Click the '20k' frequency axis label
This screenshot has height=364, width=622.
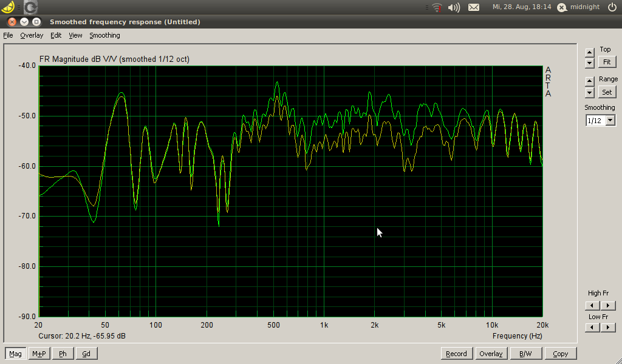click(542, 325)
